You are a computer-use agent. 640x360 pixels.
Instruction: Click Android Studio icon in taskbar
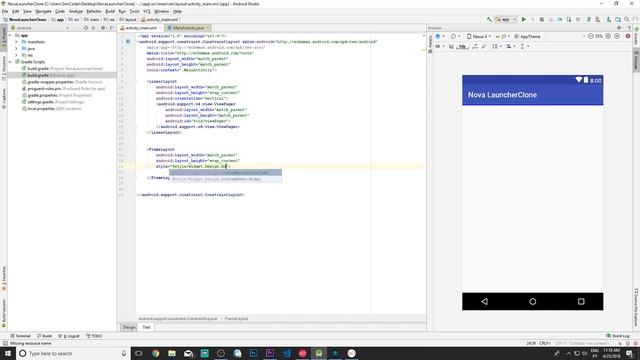[319, 353]
